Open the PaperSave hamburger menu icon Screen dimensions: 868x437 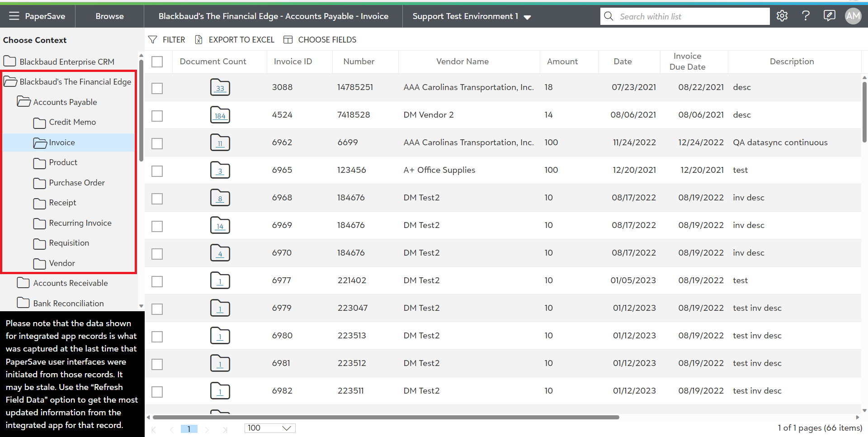14,16
